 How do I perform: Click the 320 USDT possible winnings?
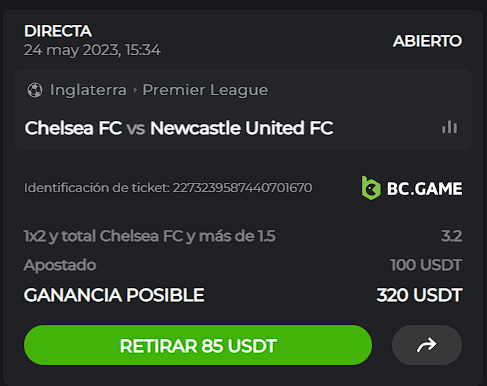click(x=419, y=295)
